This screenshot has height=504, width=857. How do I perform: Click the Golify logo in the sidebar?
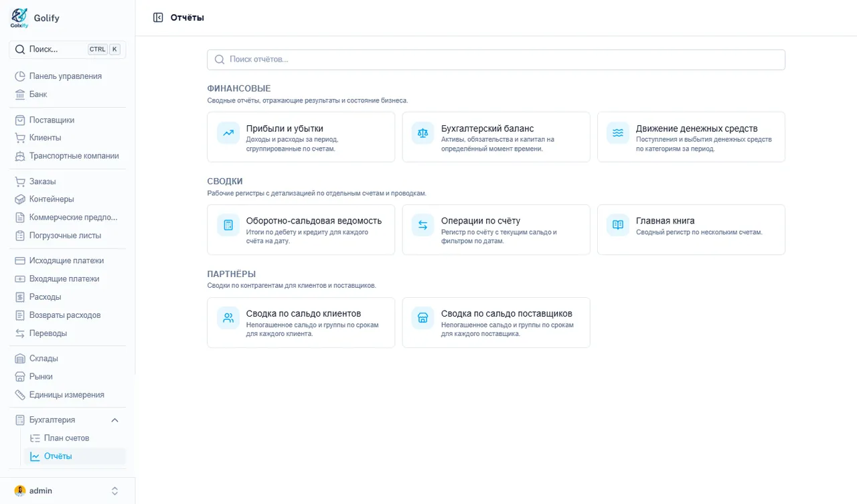point(20,18)
